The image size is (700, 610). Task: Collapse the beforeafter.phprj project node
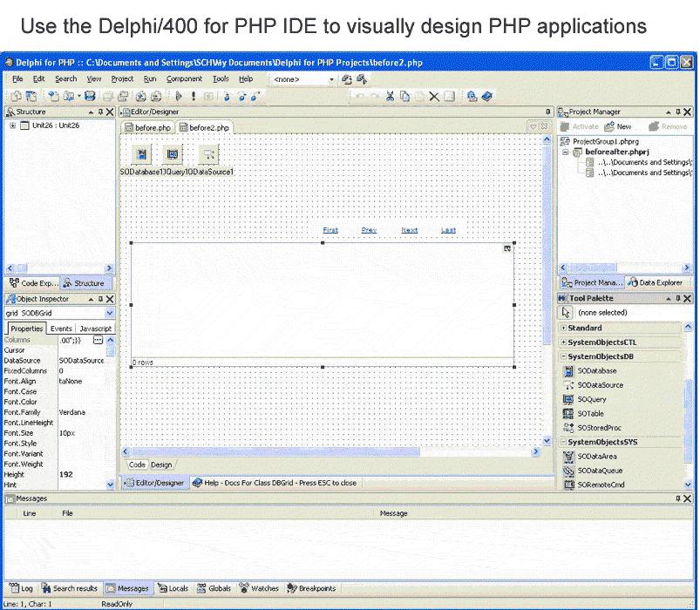(x=566, y=152)
